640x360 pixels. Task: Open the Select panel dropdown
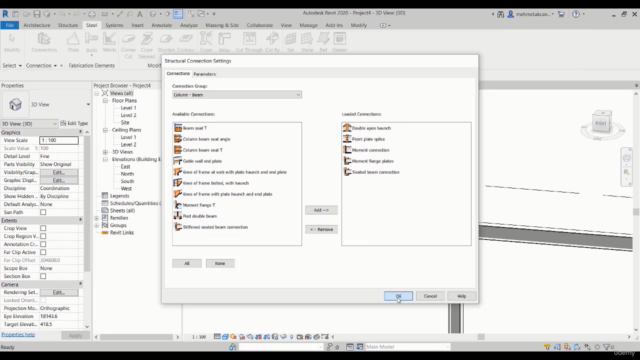tap(12, 65)
